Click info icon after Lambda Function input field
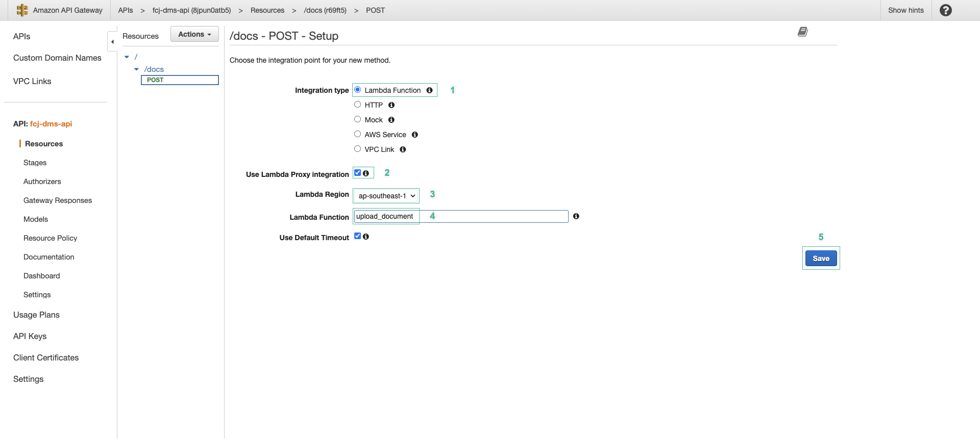The image size is (980, 440). pyautogui.click(x=576, y=216)
